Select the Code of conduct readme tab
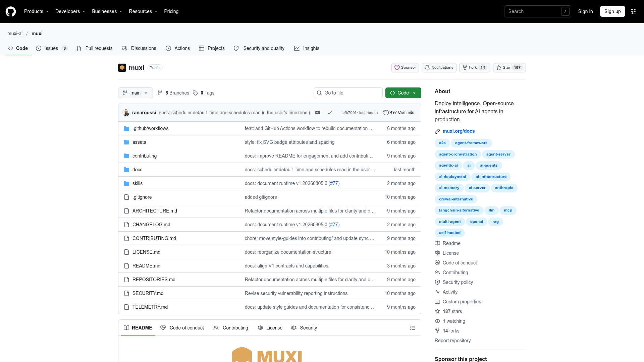The height and width of the screenshot is (362, 644). coord(182,328)
